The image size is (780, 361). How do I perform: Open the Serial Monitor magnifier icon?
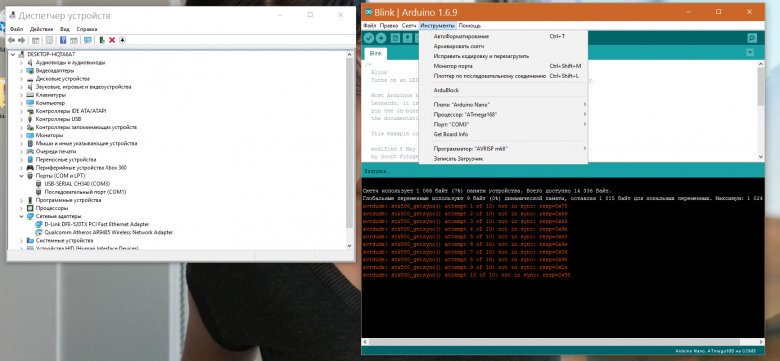752,38
